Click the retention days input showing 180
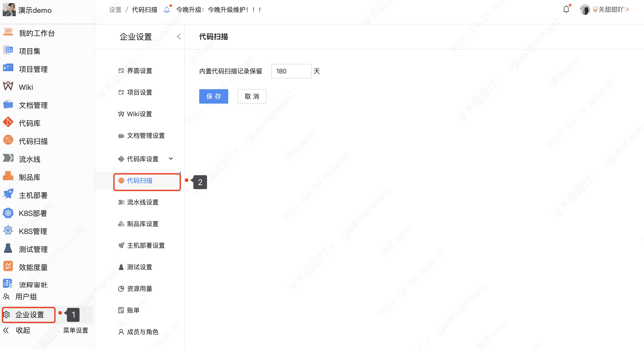The width and height of the screenshot is (644, 349). coord(291,71)
